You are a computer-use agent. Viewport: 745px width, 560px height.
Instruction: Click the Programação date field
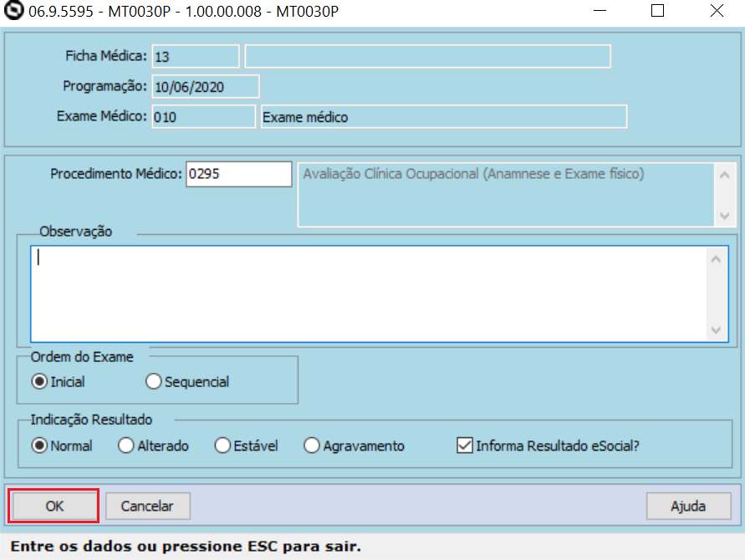coord(206,86)
